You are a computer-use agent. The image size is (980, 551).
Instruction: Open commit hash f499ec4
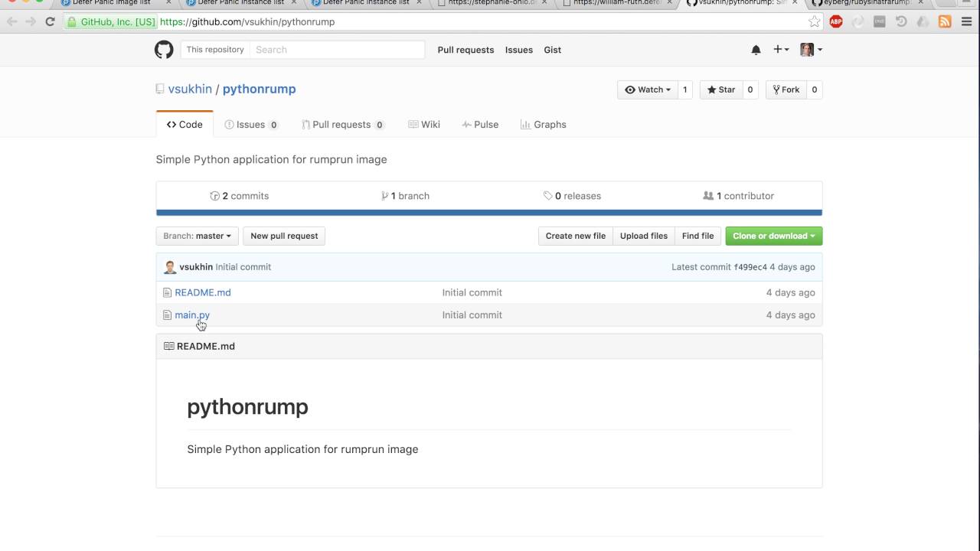tap(750, 267)
